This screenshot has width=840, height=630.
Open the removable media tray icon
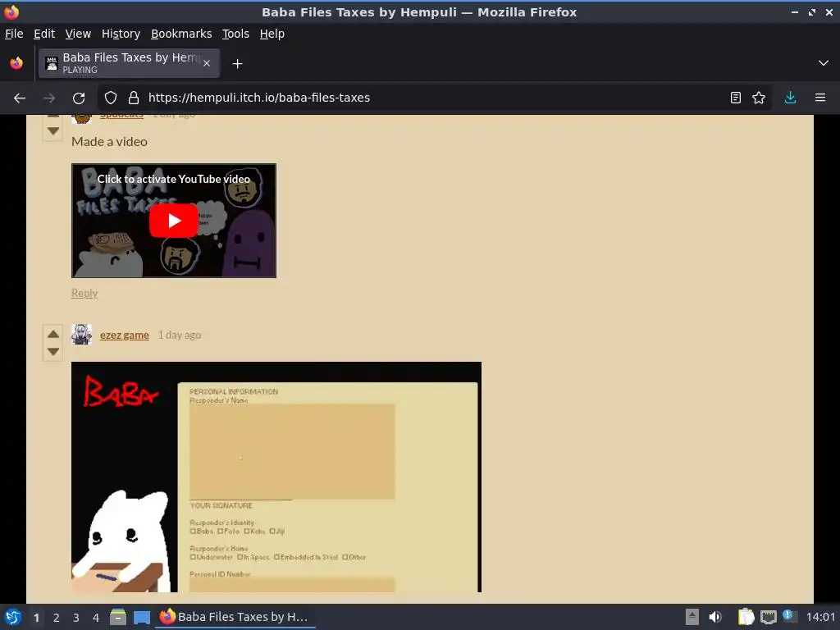tap(692, 617)
